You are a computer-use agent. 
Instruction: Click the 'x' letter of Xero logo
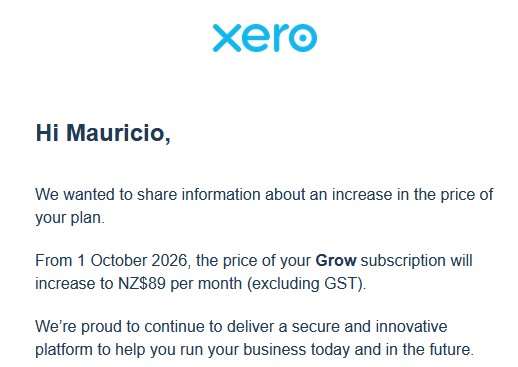(x=227, y=38)
